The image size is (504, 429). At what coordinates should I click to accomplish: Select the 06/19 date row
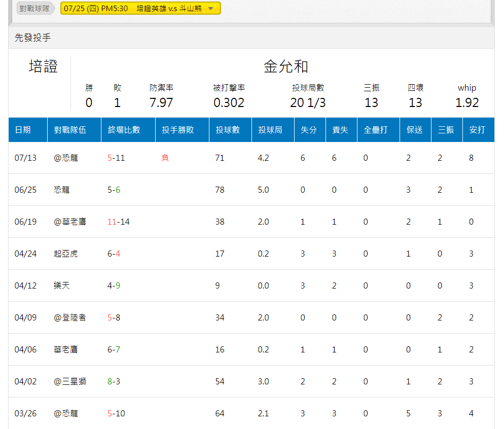[251, 222]
